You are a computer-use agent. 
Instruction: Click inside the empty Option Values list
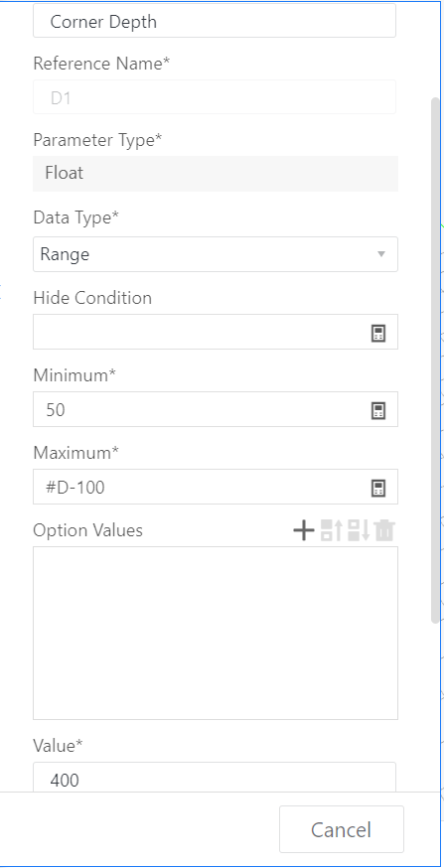click(216, 633)
